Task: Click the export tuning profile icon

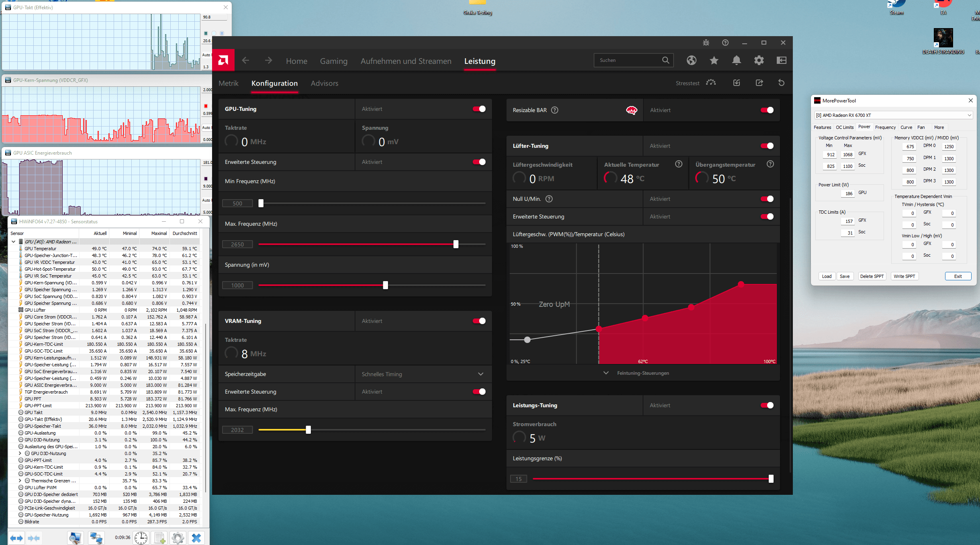Action: coord(759,83)
